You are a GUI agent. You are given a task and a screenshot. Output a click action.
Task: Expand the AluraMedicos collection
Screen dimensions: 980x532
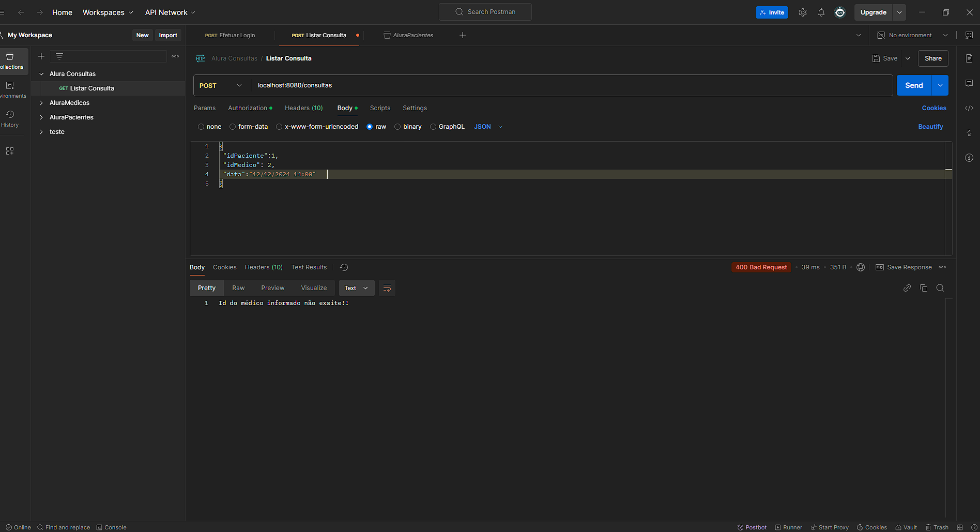coord(41,103)
